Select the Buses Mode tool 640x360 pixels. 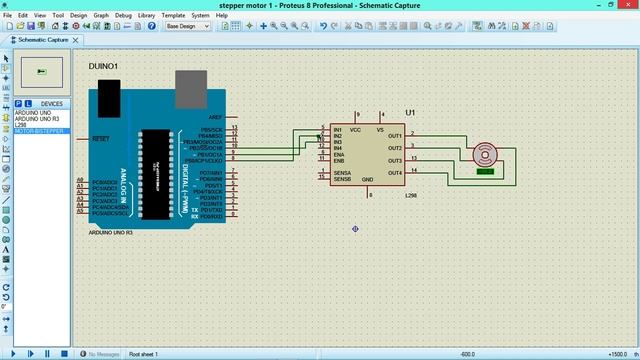(6, 108)
